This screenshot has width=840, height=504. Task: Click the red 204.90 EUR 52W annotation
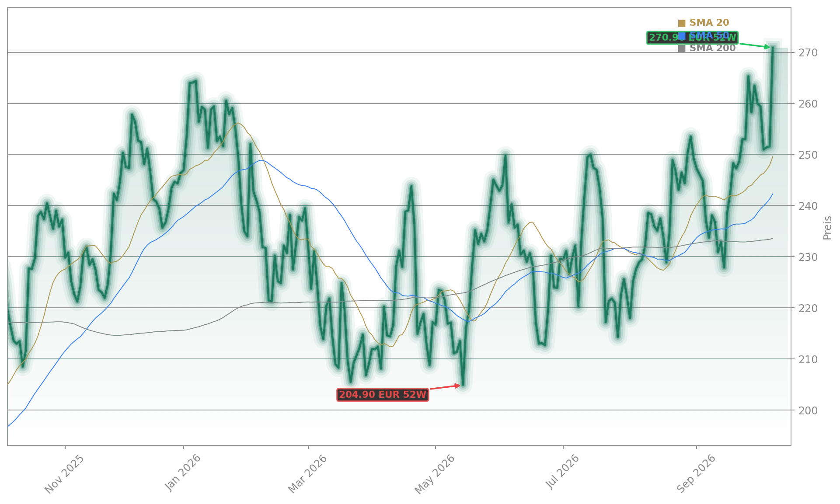[383, 395]
